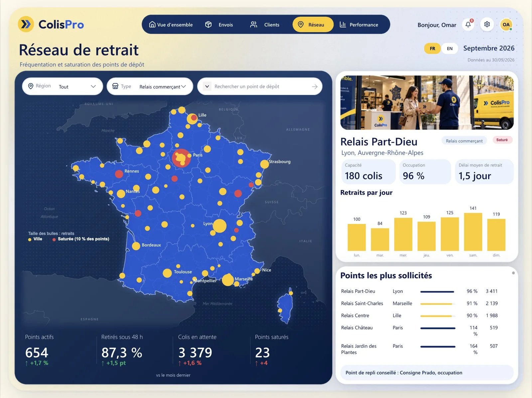532x398 pixels.
Task: Click the Strasbourg bubble on the map
Action: pos(264,164)
